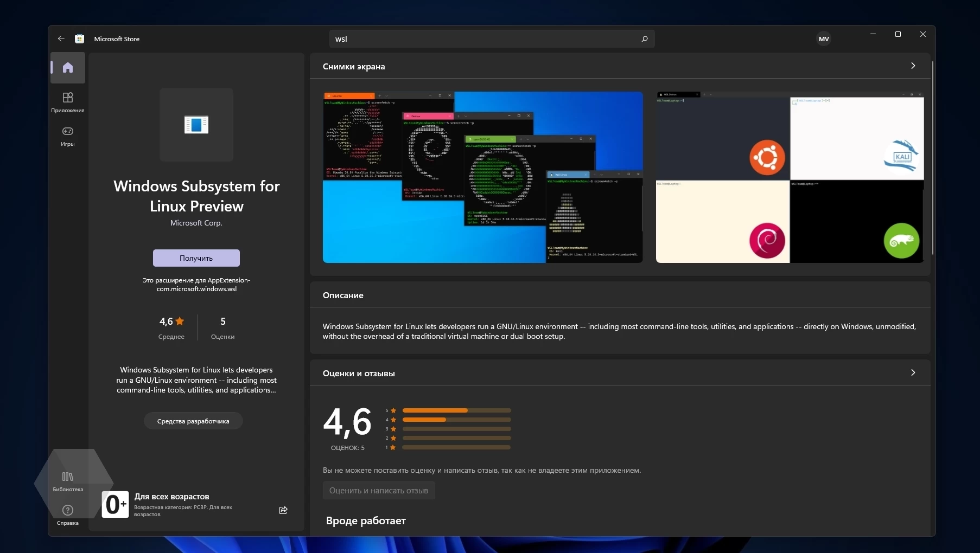The image size is (980, 553).
Task: Click the share icon
Action: click(x=283, y=510)
